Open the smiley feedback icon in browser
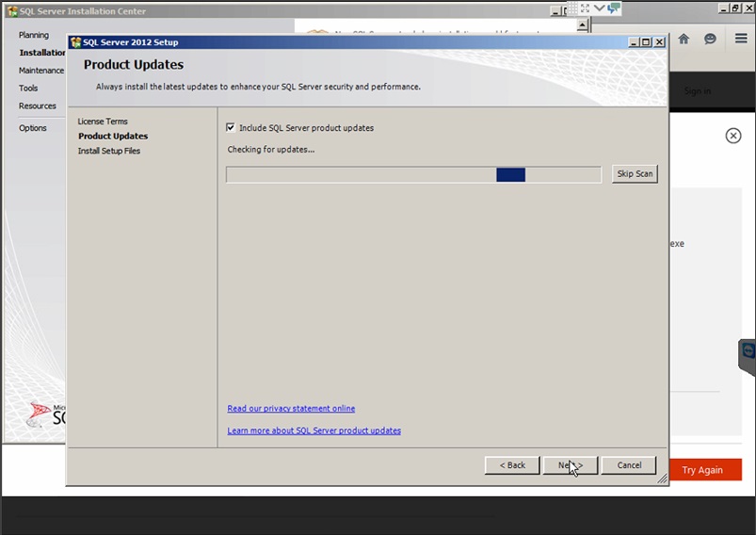Screen dimensions: 756x535 point(710,39)
